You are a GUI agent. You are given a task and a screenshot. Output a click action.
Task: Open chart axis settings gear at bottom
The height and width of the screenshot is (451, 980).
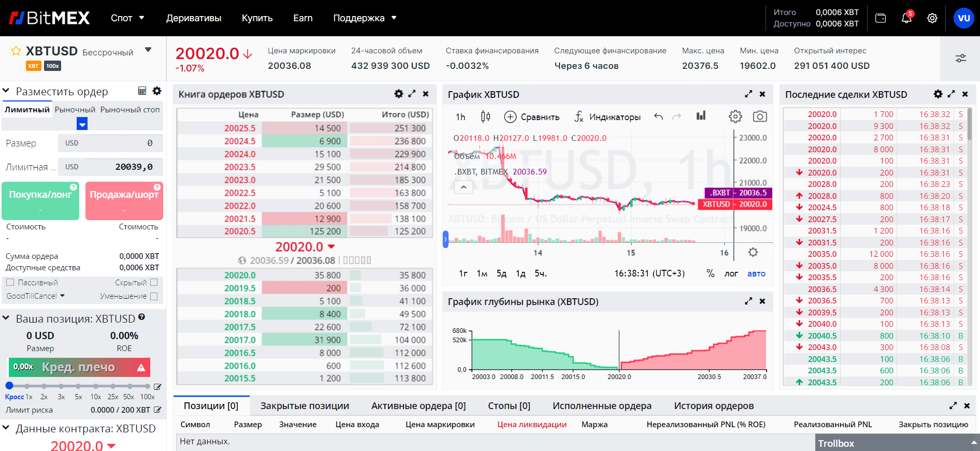point(753,252)
